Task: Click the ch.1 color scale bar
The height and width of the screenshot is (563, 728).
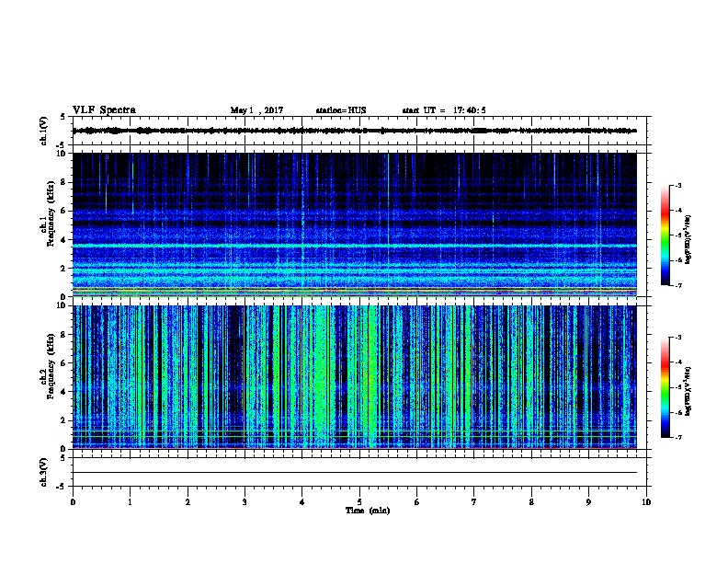Action: coord(665,236)
